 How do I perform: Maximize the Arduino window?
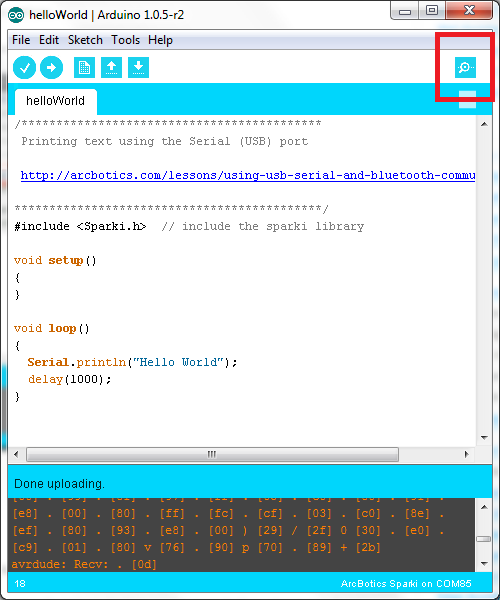pyautogui.click(x=432, y=11)
